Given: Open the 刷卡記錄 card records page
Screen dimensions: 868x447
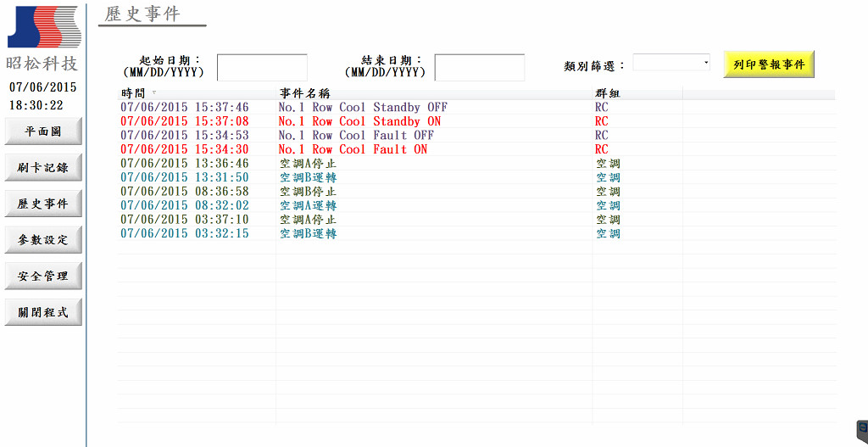Looking at the screenshot, I should point(44,168).
